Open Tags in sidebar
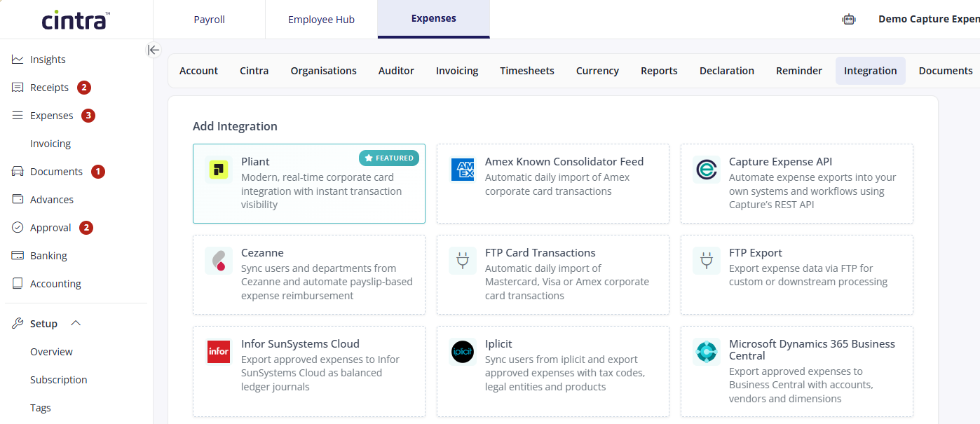Screen dimensions: 980x424 click(x=41, y=408)
